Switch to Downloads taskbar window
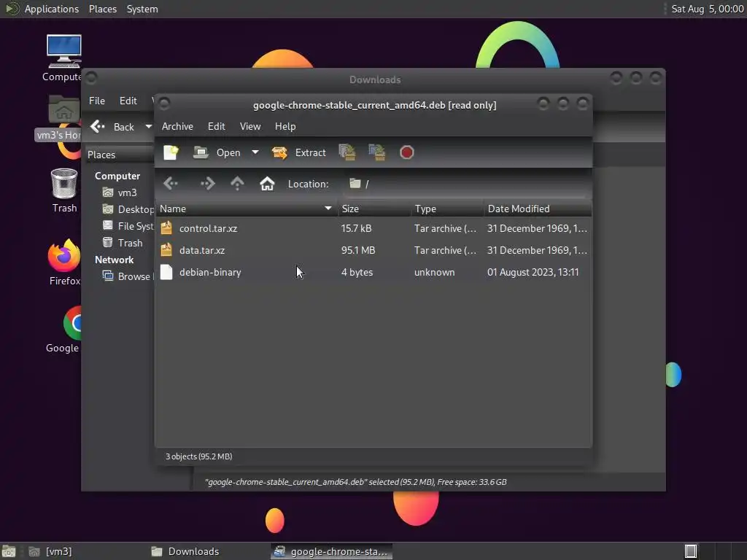 pos(185,551)
